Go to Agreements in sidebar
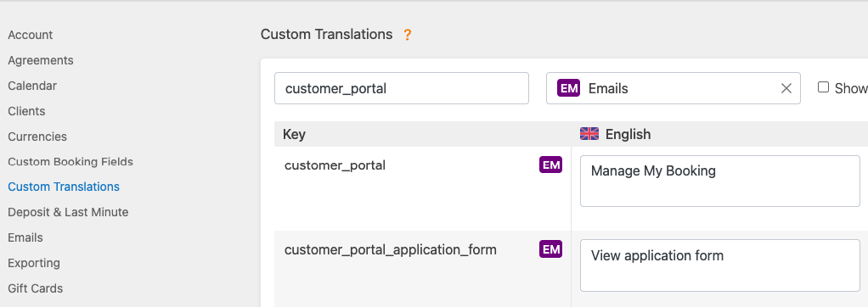This screenshot has width=868, height=307. point(41,60)
